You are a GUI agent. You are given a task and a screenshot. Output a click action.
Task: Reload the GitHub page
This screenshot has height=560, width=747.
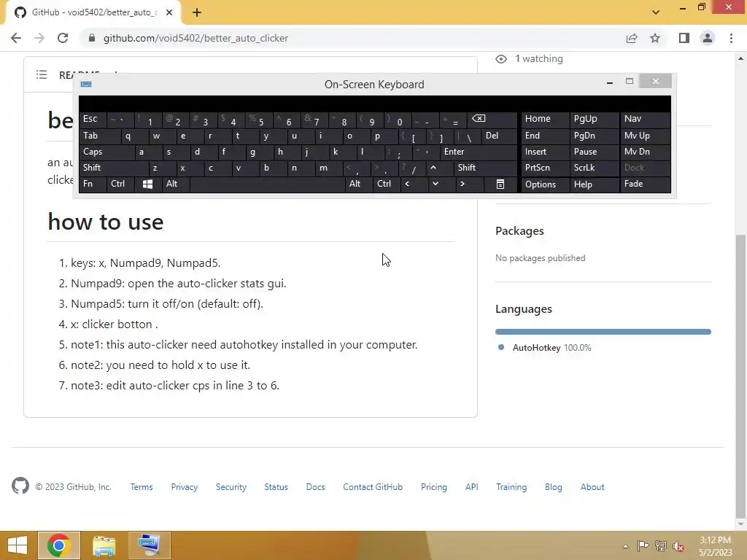tap(63, 38)
